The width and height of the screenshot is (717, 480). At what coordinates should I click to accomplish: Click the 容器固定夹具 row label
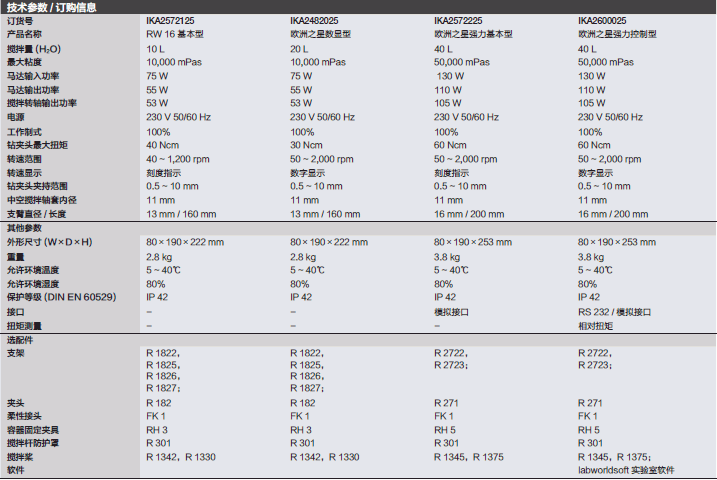32,430
